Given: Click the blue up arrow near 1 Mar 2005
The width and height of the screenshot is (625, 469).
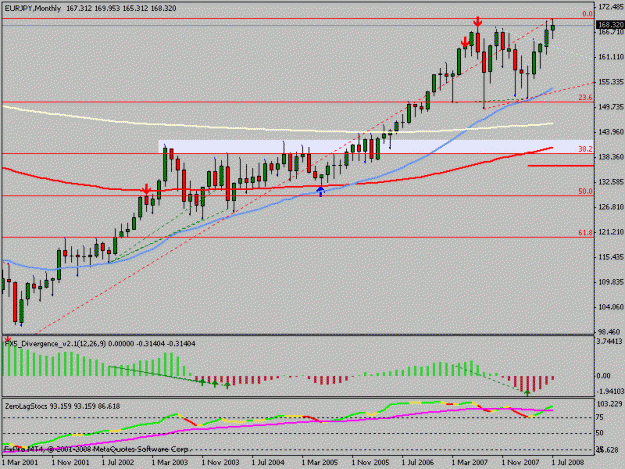Looking at the screenshot, I should coord(321,192).
